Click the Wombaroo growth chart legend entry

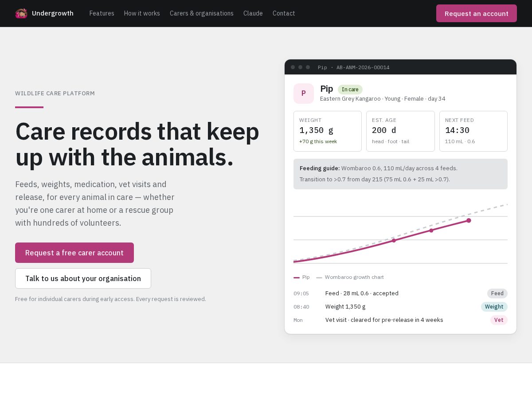point(350,277)
